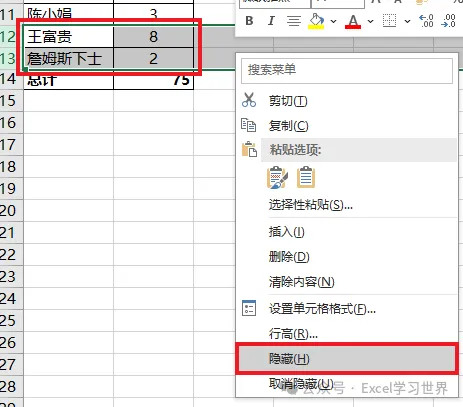
Task: Click the borders icon in mini toolbar
Action: click(x=389, y=21)
